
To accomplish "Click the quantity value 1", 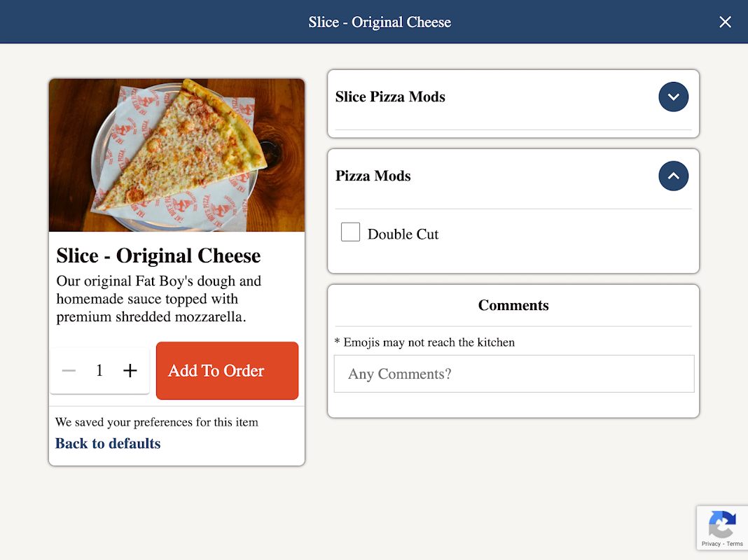I will point(99,371).
